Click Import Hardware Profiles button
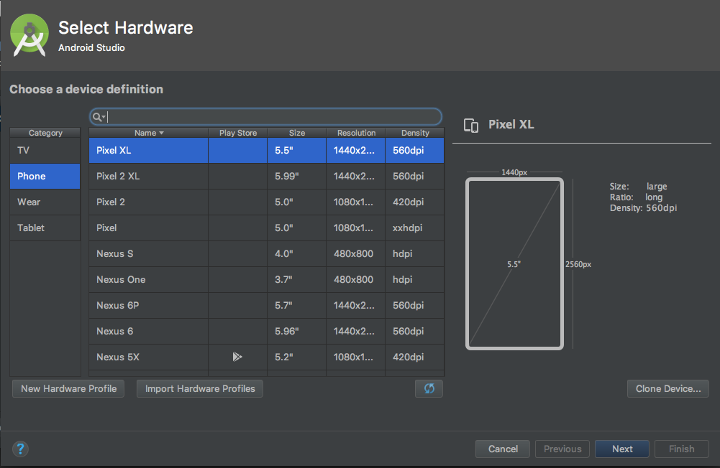 (200, 389)
